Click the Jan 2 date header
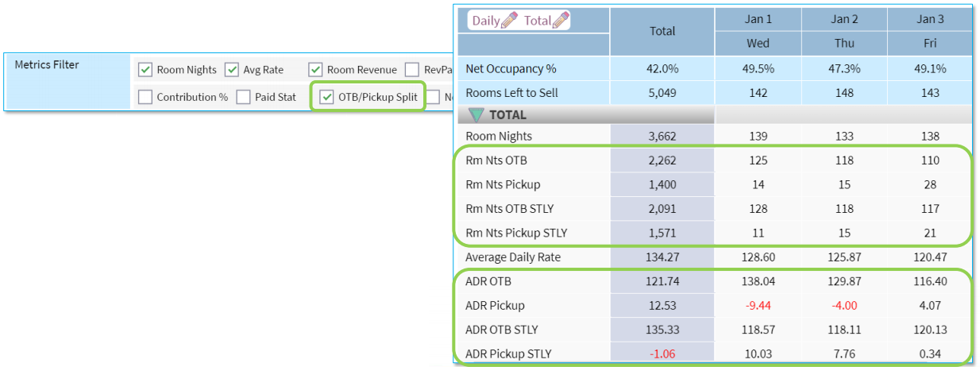 (x=844, y=19)
